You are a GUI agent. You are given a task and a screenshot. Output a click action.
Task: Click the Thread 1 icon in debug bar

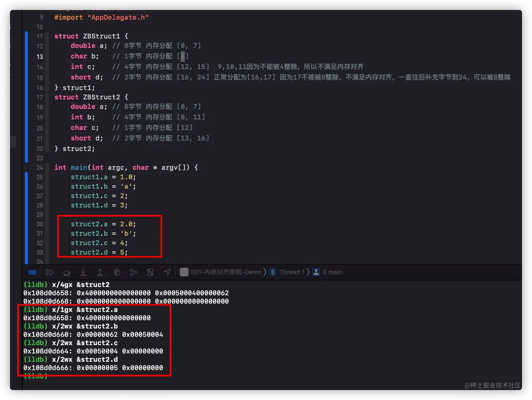(273, 272)
